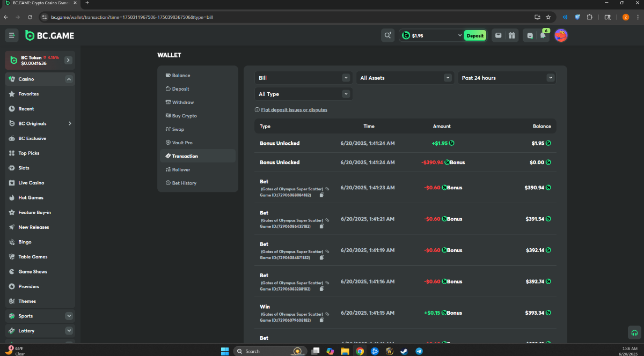Open Bet History in wallet menu

[184, 183]
